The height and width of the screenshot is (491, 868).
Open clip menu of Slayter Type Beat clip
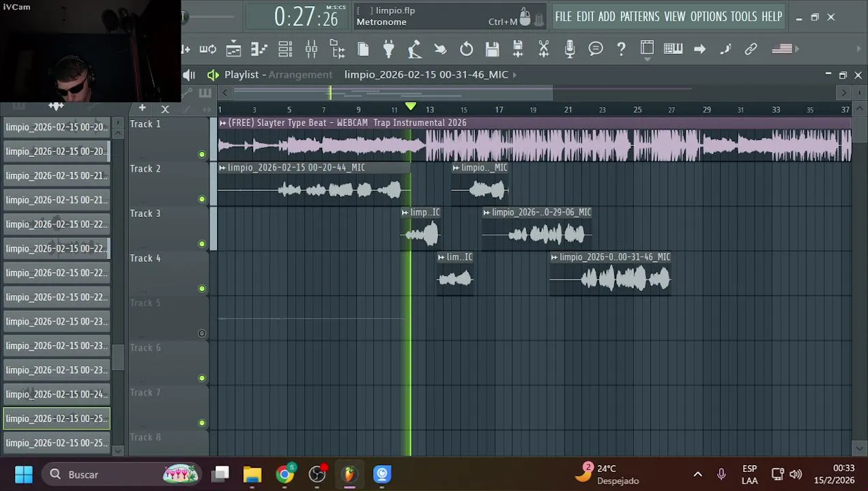[222, 123]
